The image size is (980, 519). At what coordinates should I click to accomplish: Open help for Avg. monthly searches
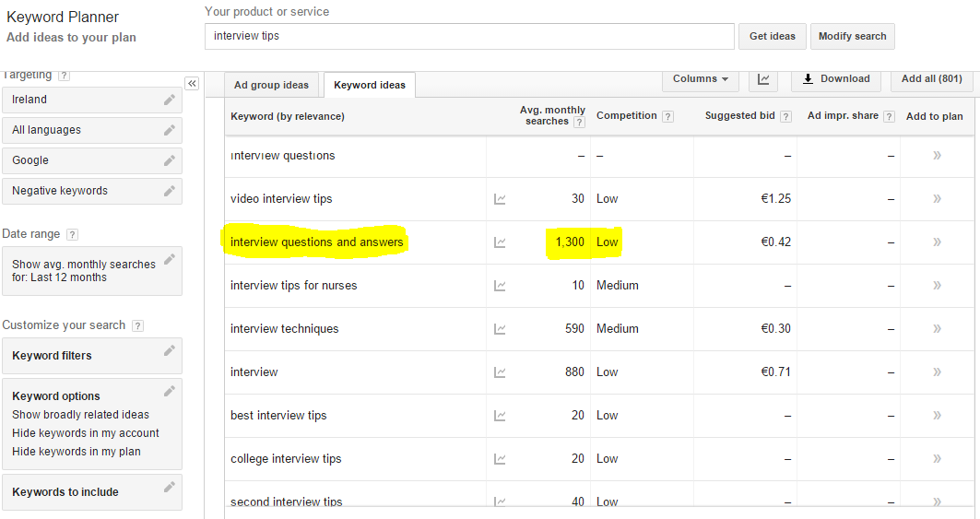click(x=579, y=122)
